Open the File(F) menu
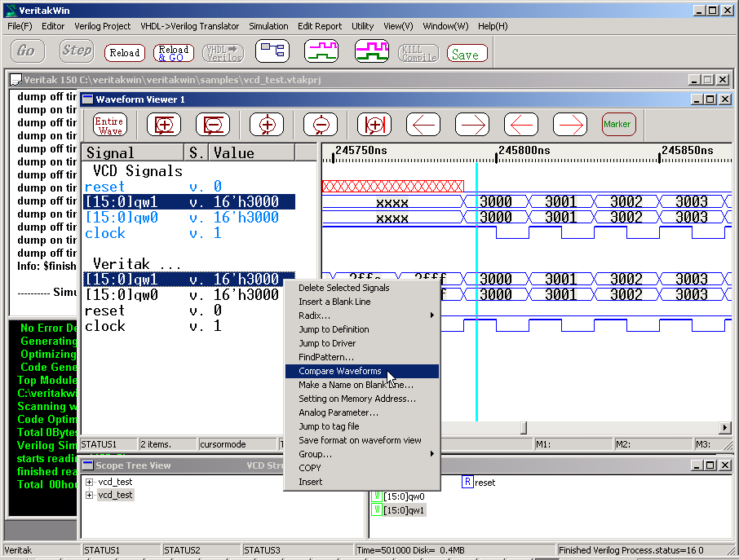 pyautogui.click(x=20, y=26)
